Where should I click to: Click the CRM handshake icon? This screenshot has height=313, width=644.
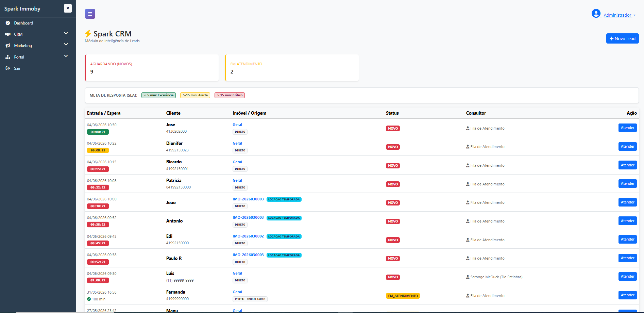8,34
